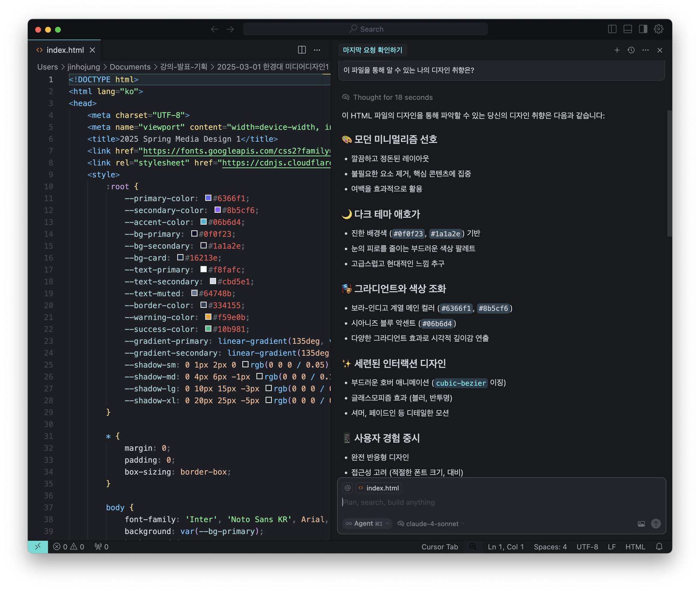Change indentation via Spaces: 4
This screenshot has height=590, width=700.
(550, 547)
